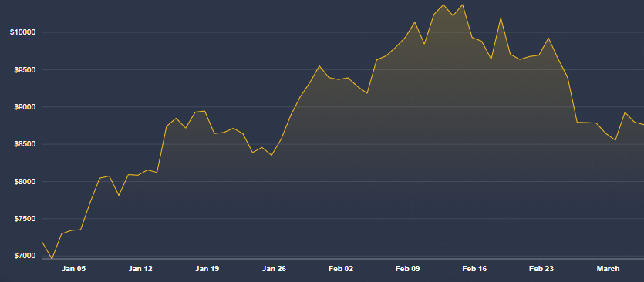Select the Feb 23 date label

(541, 269)
